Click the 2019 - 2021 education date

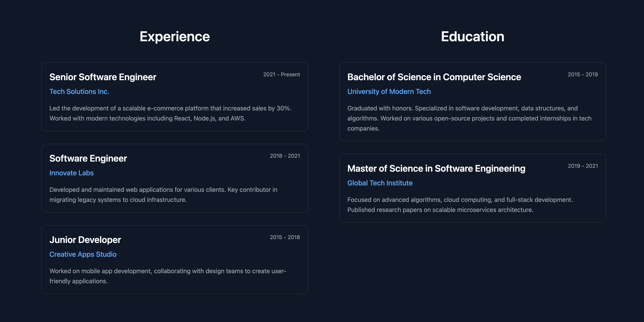point(583,166)
